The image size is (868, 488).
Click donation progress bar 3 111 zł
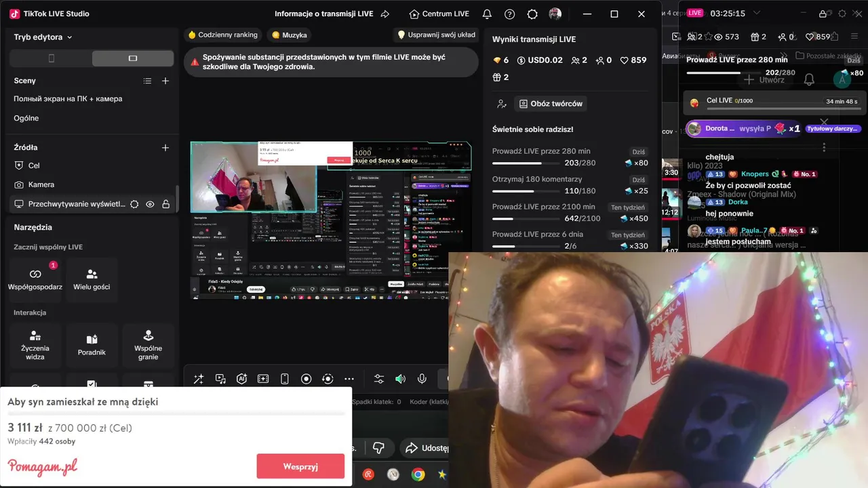(x=176, y=413)
